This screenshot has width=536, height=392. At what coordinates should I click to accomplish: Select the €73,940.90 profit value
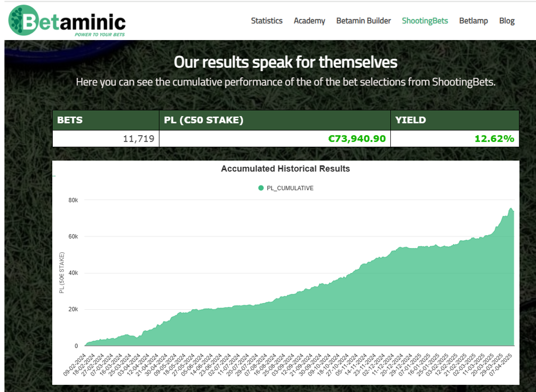pos(357,138)
